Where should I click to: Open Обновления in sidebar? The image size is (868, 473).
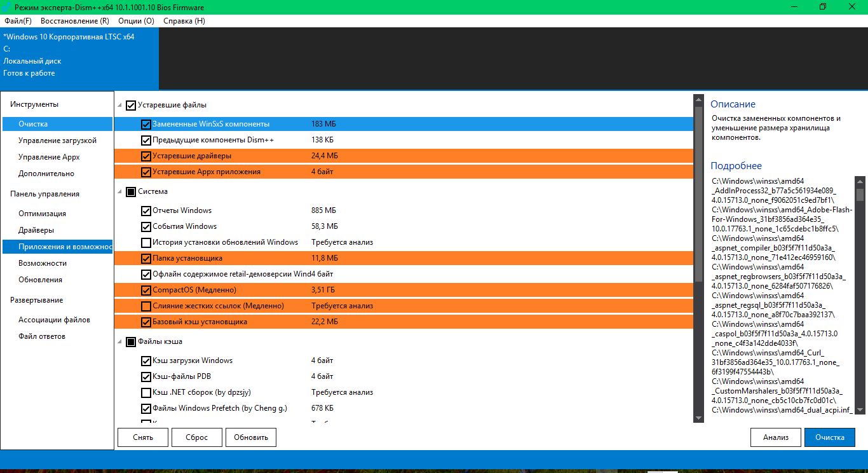(x=57, y=280)
